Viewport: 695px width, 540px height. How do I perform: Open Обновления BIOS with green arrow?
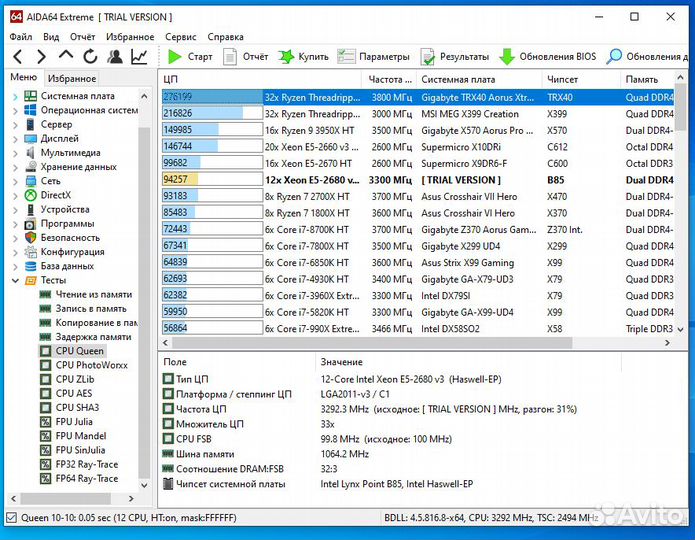tap(547, 57)
